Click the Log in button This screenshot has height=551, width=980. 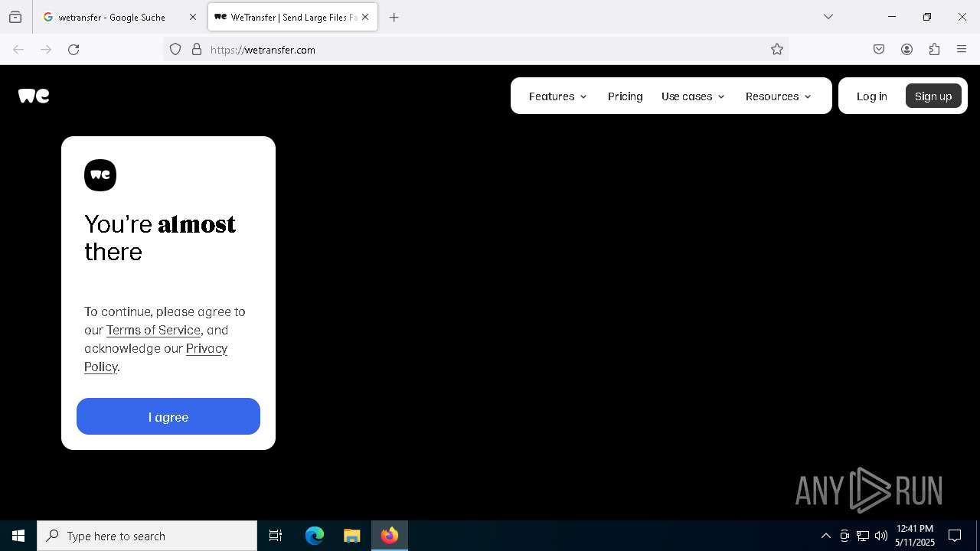(x=872, y=96)
